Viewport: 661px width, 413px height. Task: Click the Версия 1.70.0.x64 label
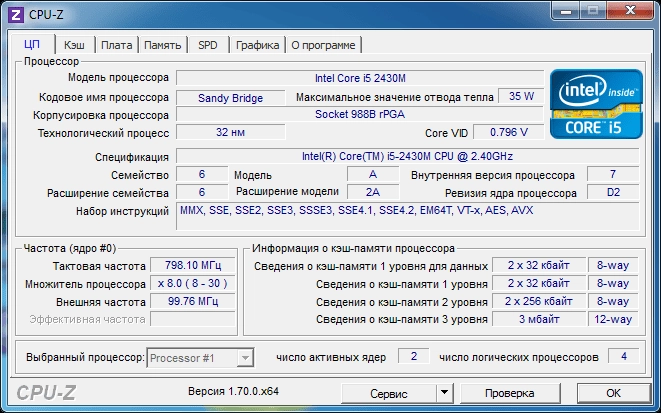(x=234, y=391)
